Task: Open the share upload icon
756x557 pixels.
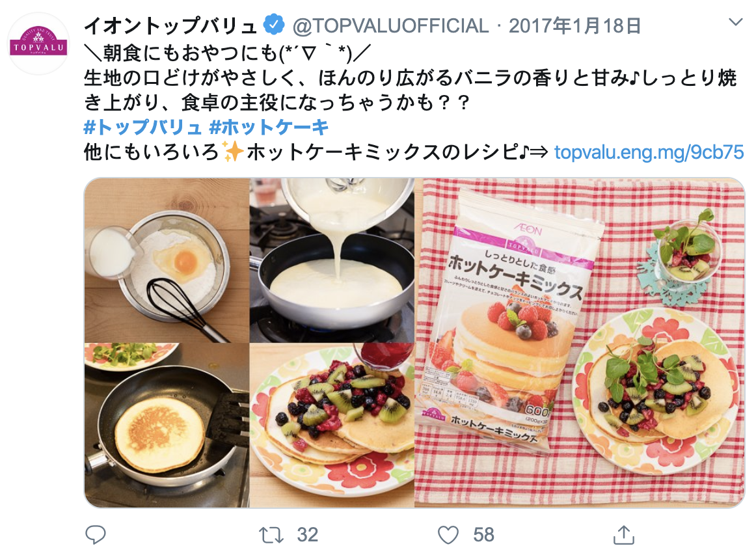Action: click(623, 534)
